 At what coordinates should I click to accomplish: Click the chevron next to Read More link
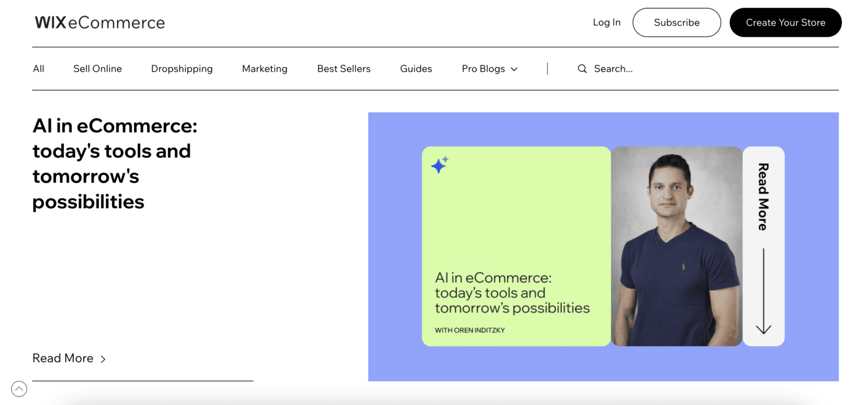[x=103, y=358]
